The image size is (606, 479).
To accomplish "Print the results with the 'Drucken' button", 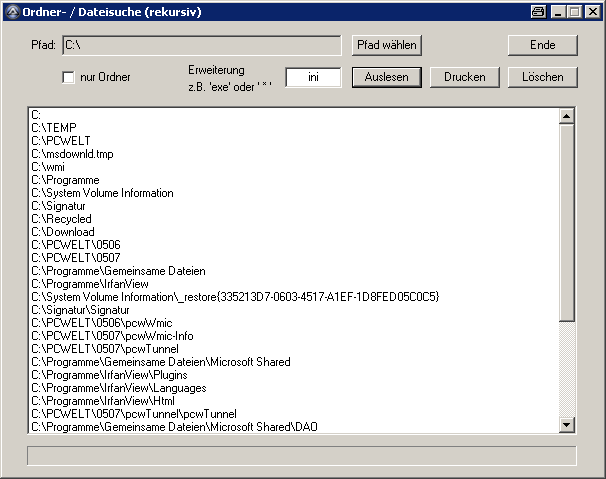I will pyautogui.click(x=465, y=77).
